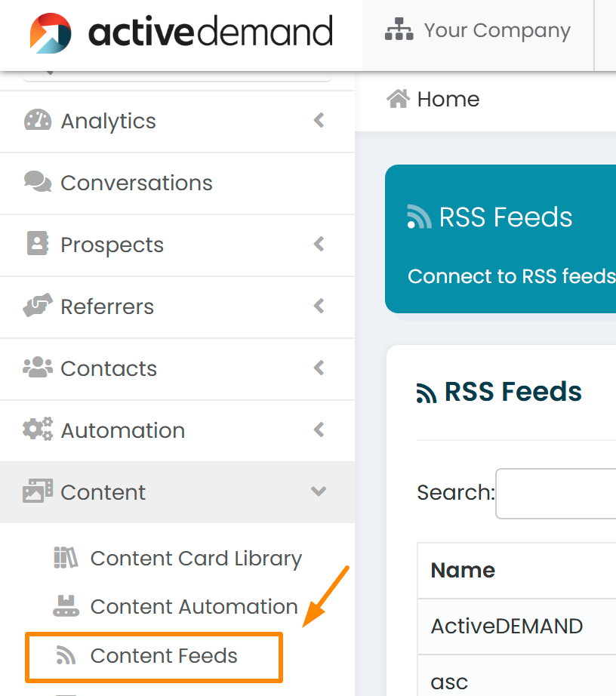Click the Home house icon in breadcrumb
This screenshot has width=616, height=696.
click(x=398, y=99)
